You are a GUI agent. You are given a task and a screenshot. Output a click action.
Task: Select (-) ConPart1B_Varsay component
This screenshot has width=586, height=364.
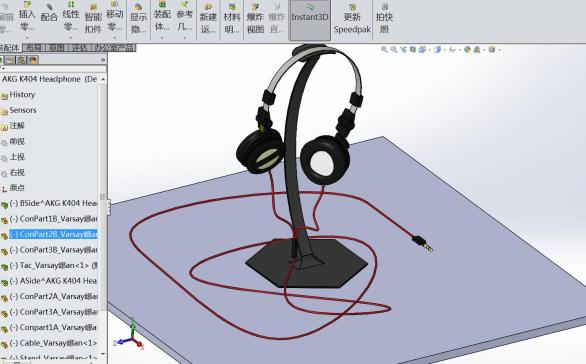[53, 219]
